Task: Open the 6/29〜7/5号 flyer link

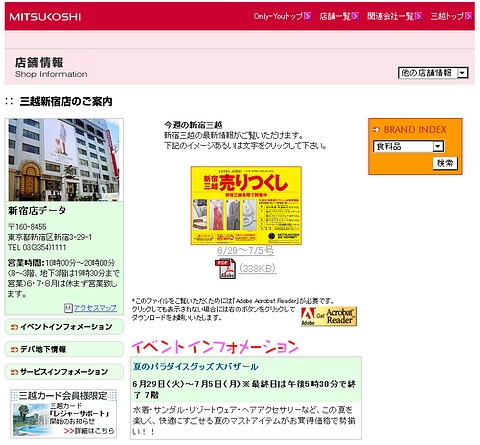Action: coord(246,250)
